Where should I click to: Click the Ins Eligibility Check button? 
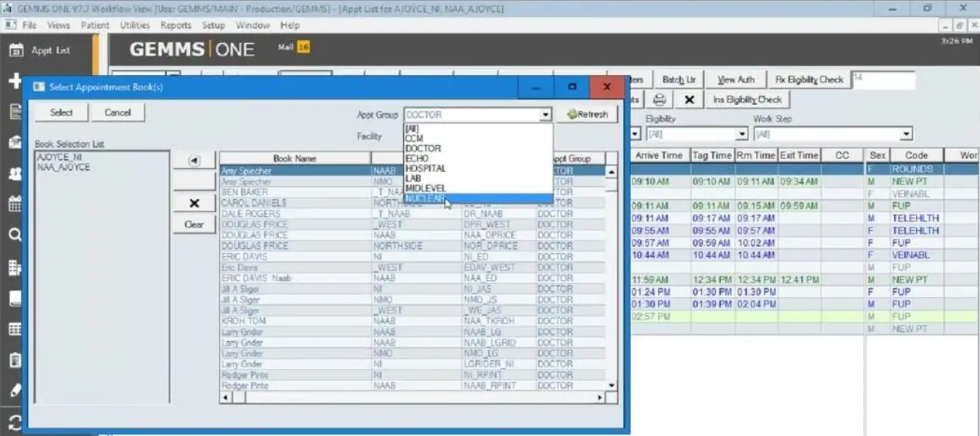click(x=748, y=100)
